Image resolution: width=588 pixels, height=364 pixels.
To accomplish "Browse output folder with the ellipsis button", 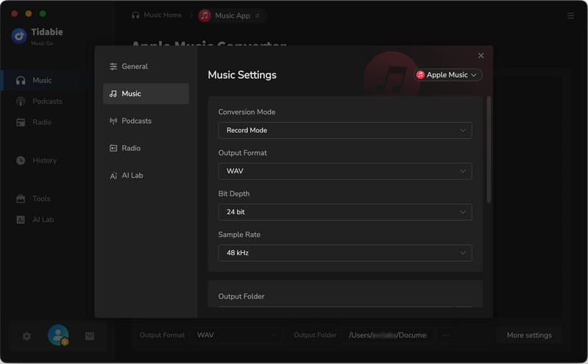I will (445, 335).
